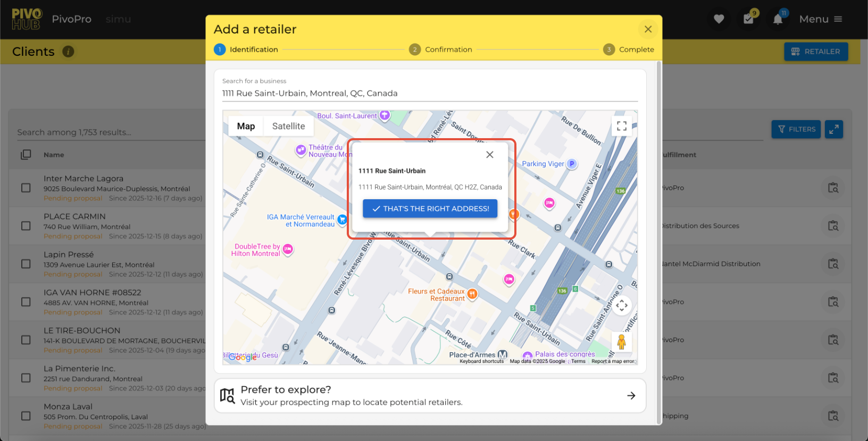Select the Confirmation step
The width and height of the screenshot is (868, 441).
pyautogui.click(x=441, y=49)
